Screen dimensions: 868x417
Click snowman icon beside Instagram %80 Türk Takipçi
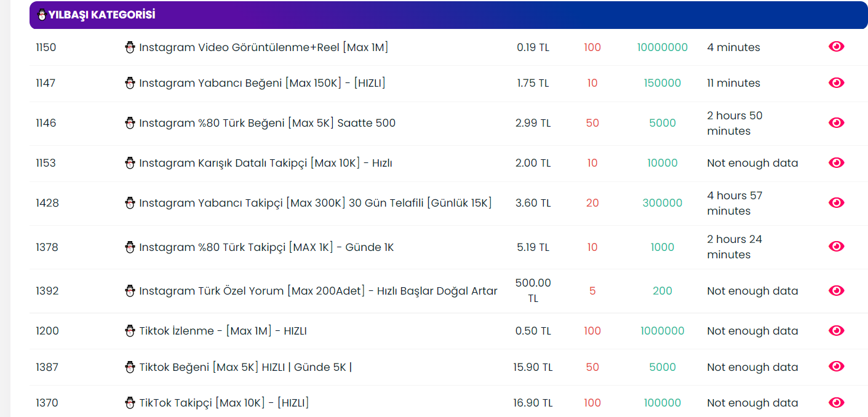point(130,247)
